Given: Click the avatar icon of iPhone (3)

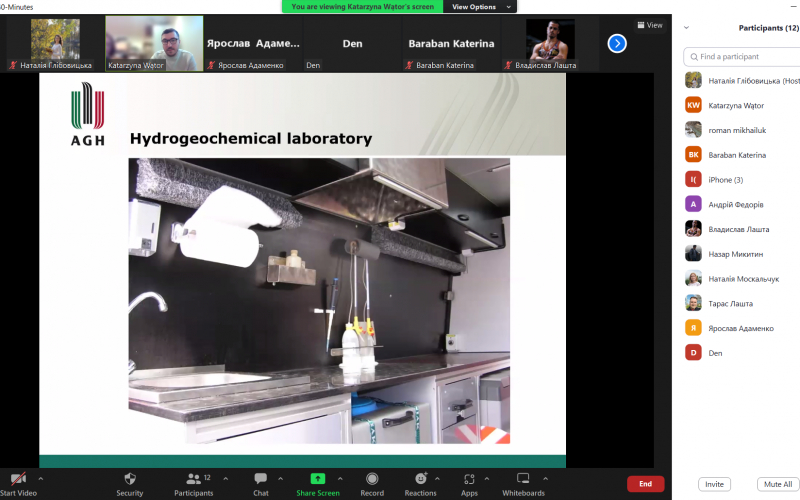Looking at the screenshot, I should pyautogui.click(x=693, y=180).
